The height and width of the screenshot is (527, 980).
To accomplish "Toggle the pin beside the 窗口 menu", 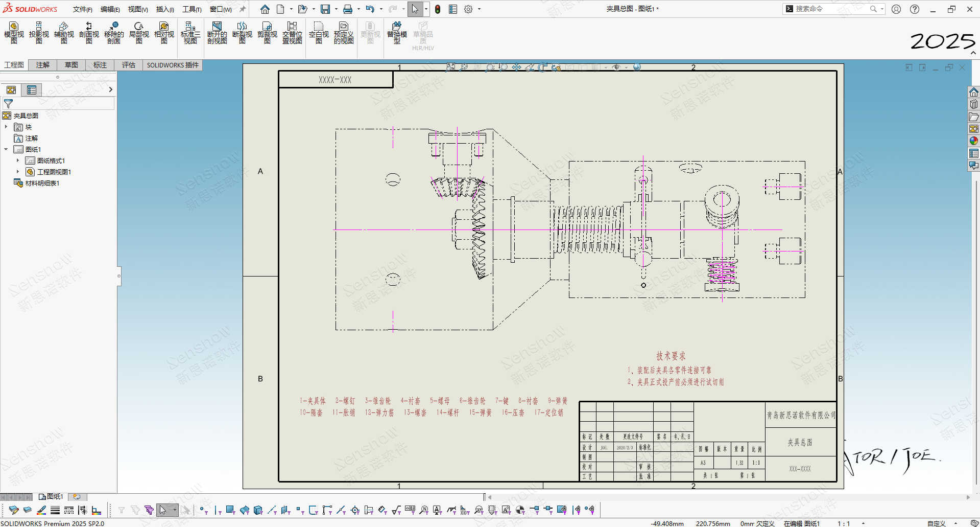I will coord(243,9).
